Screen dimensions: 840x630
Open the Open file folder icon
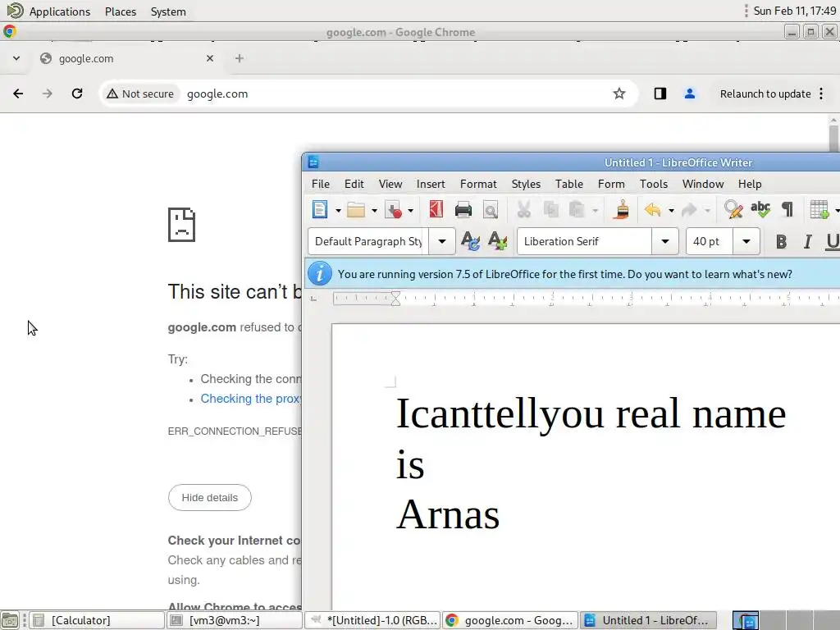click(x=356, y=209)
